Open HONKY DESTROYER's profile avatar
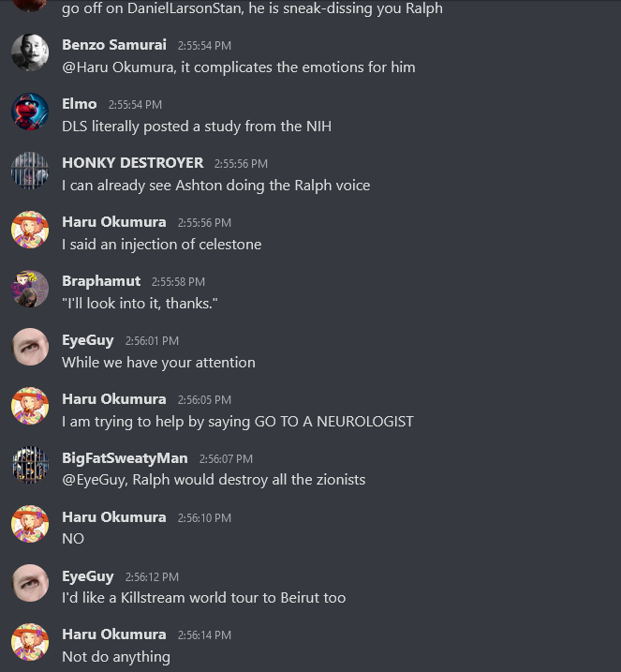 30,171
